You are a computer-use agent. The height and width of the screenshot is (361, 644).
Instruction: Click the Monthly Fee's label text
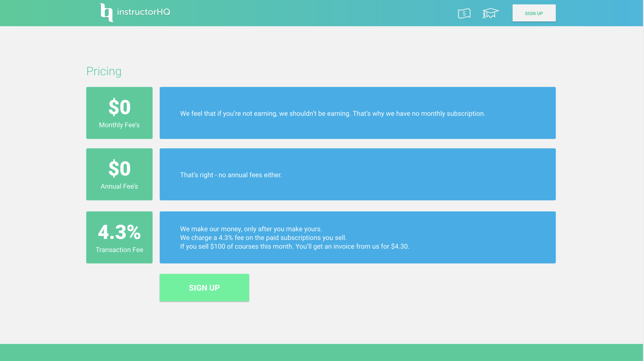coord(119,125)
